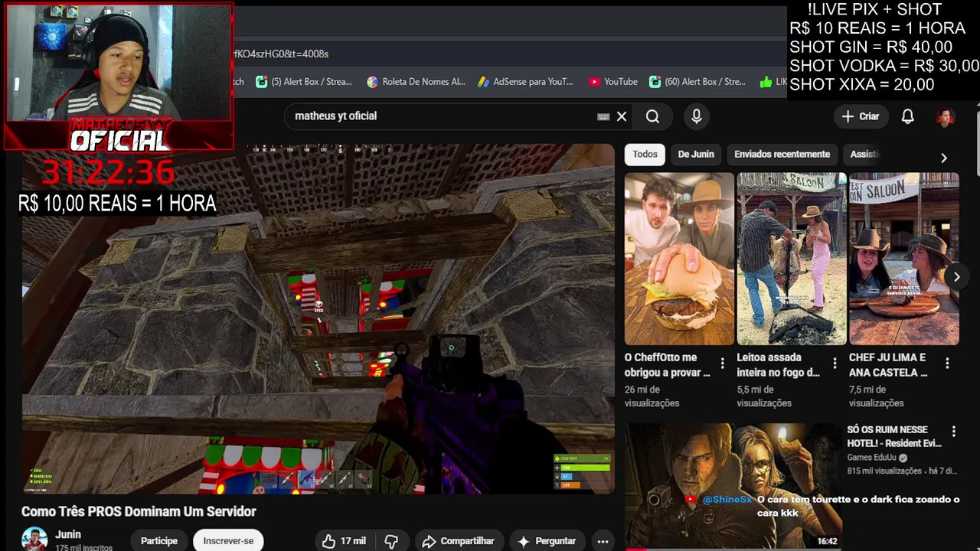This screenshot has width=980, height=551.
Task: Show more filter chips with right arrow
Action: [943, 158]
